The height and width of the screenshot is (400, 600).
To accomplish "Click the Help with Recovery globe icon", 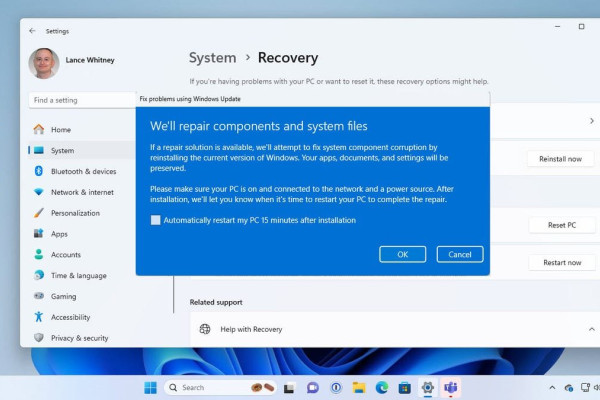I will click(205, 329).
